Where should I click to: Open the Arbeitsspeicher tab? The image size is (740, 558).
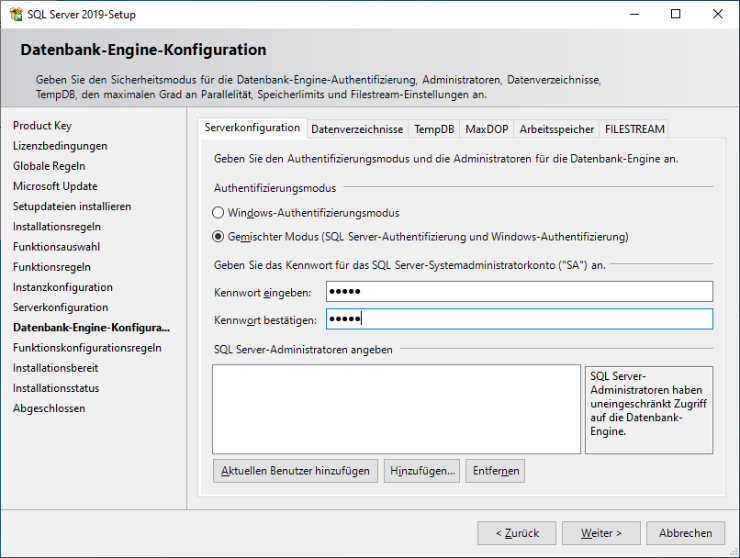point(556,129)
